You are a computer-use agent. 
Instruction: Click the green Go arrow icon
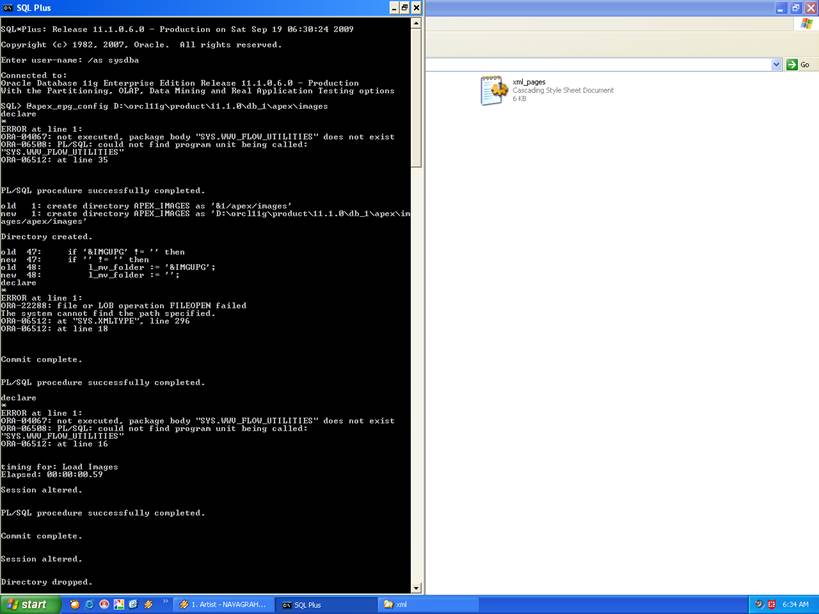[791, 64]
